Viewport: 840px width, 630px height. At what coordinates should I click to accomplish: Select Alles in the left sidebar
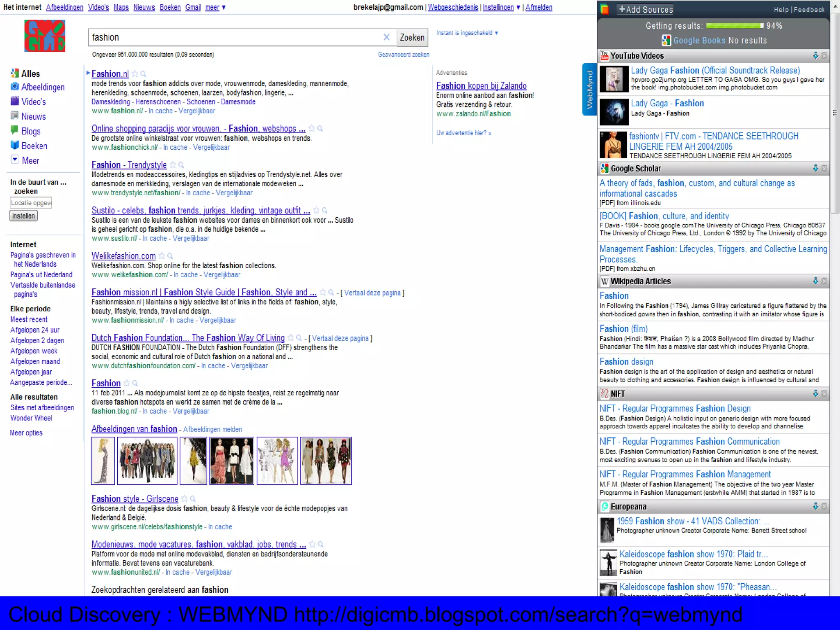(30, 73)
